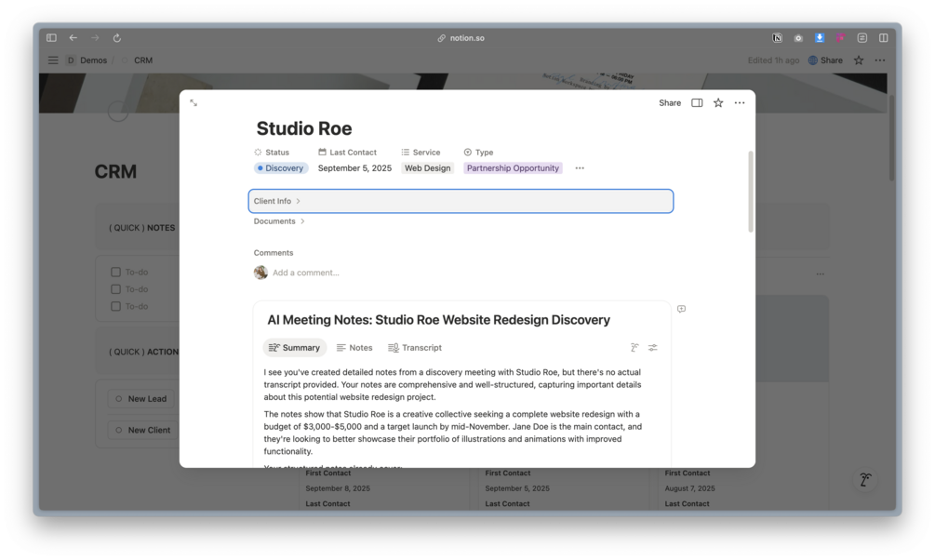
Task: Click the page-level Share button in the top bar
Action: [x=825, y=60]
